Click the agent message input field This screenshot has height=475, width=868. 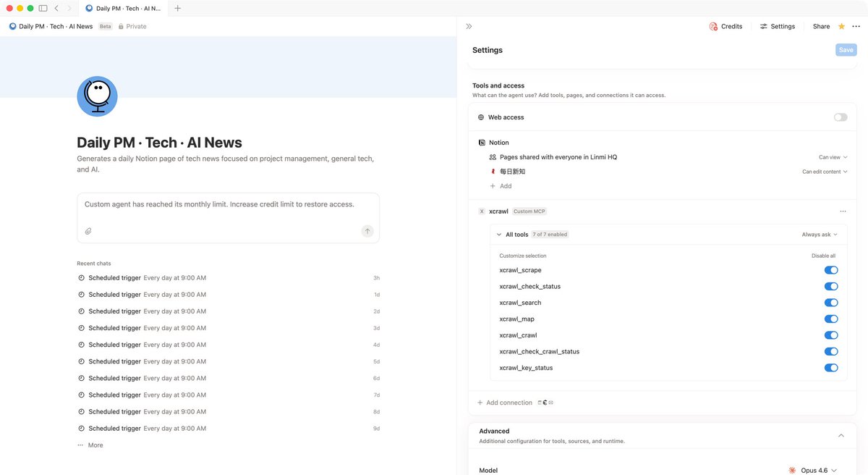[228, 205]
